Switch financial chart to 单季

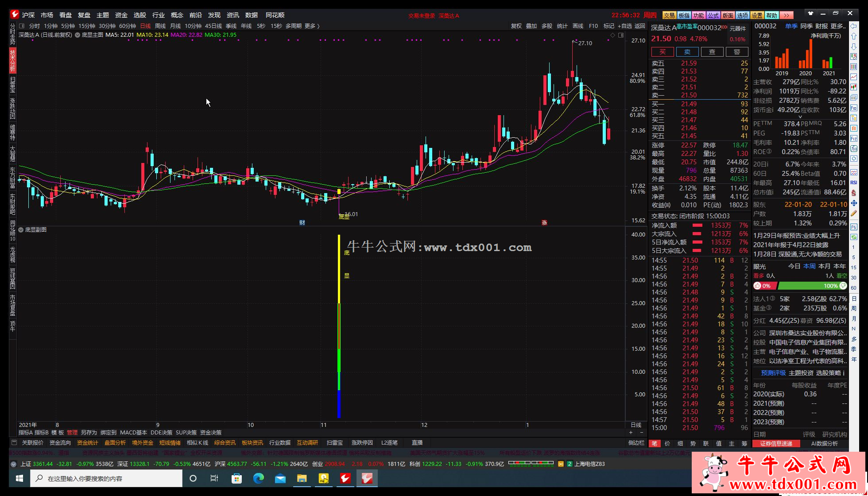[791, 26]
